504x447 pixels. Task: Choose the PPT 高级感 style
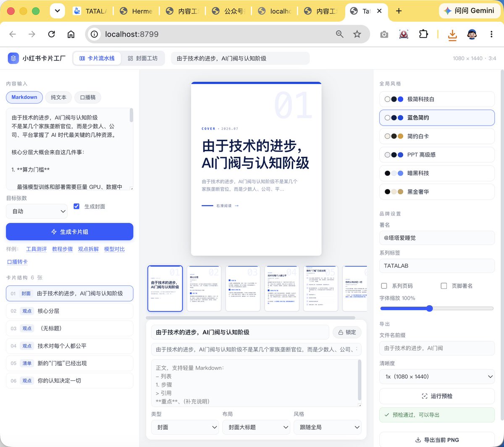coord(437,155)
